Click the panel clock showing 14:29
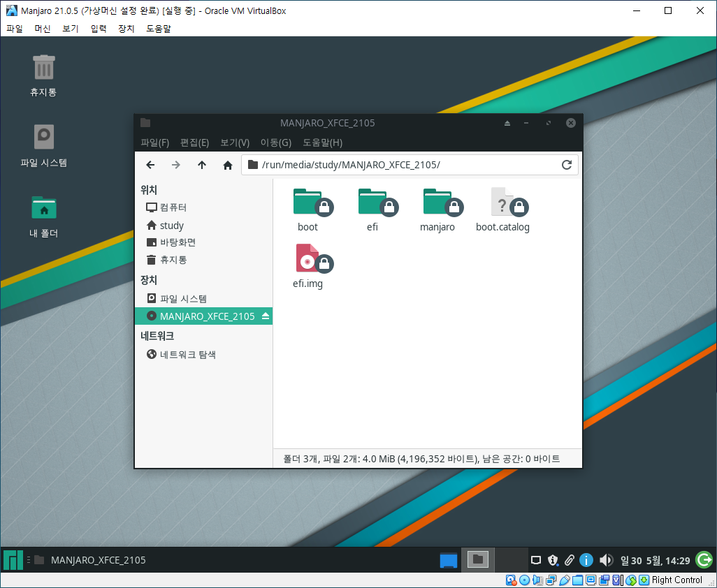Viewport: 717px width, 588px height. 655,560
